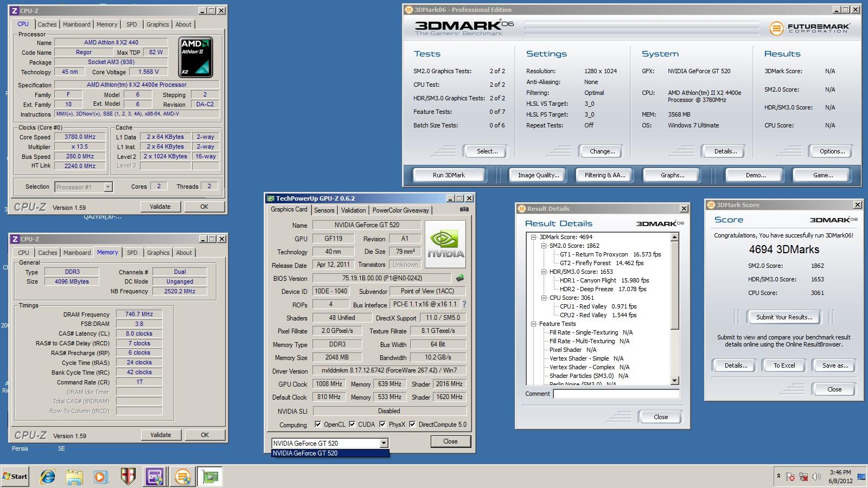The height and width of the screenshot is (488, 868).
Task: Click the DRAM Frequency value 746.7 MHz
Action: point(139,314)
